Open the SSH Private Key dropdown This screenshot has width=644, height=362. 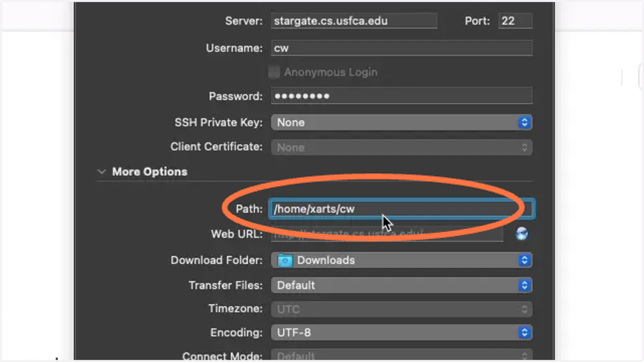(401, 122)
